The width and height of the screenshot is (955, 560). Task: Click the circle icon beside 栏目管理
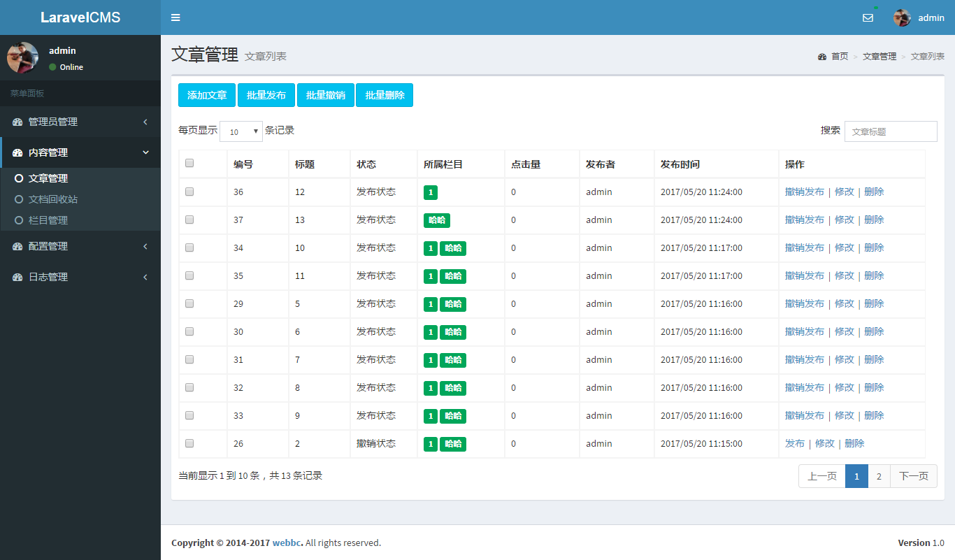(19, 220)
